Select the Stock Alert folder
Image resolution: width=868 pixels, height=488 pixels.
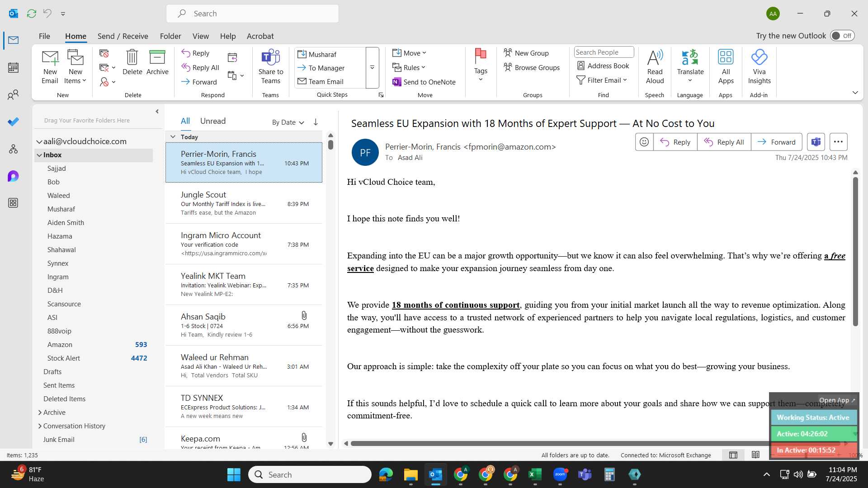coord(94,358)
